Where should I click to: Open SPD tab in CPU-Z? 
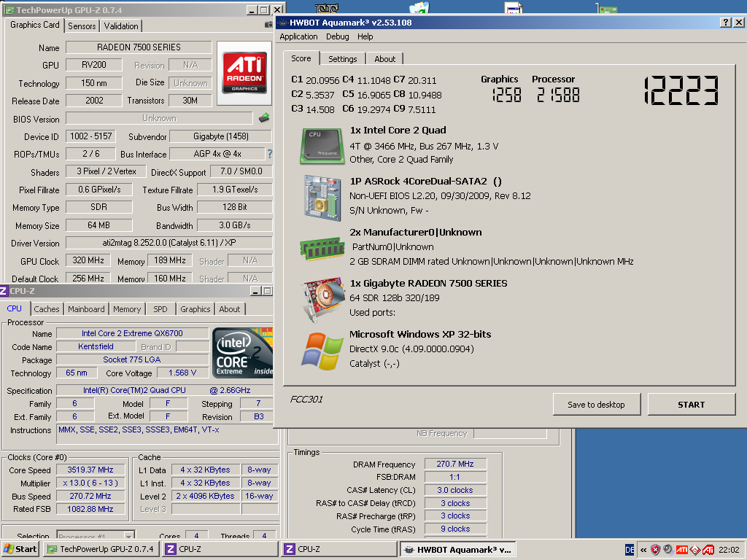pyautogui.click(x=160, y=309)
